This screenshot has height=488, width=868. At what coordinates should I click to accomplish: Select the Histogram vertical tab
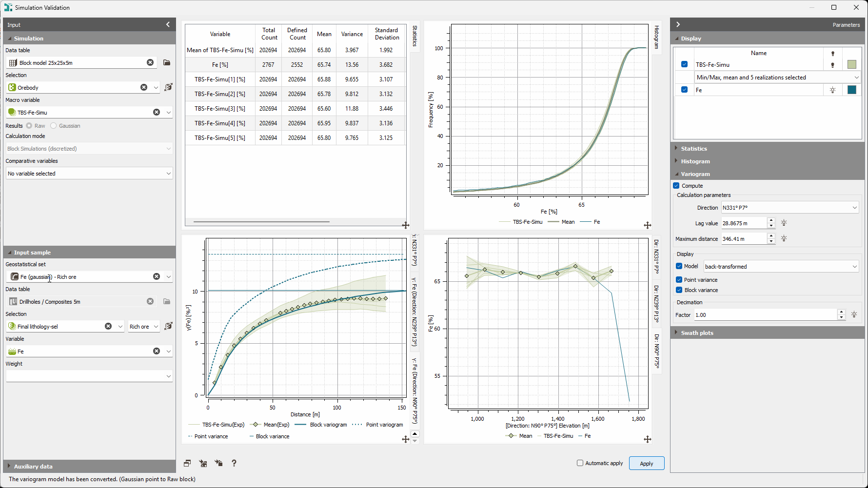656,37
